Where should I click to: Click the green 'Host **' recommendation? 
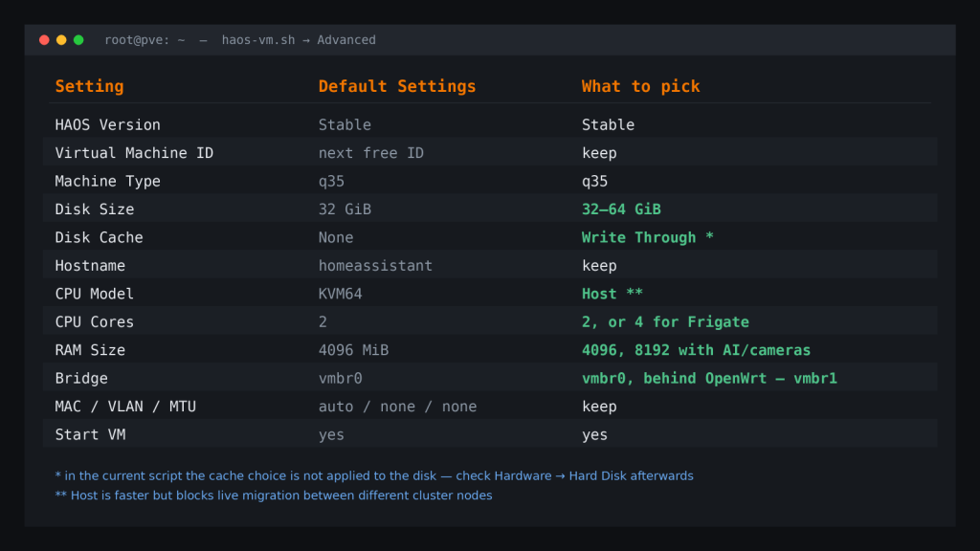[x=612, y=294]
